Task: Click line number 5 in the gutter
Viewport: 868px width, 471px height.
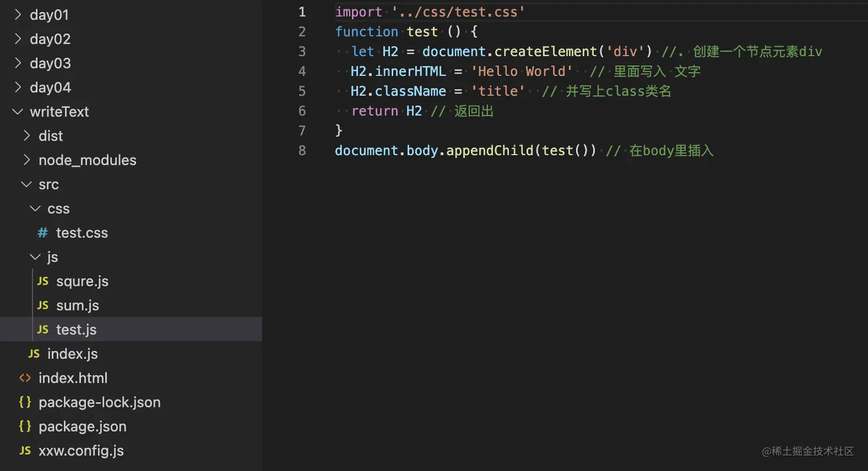Action: [302, 91]
